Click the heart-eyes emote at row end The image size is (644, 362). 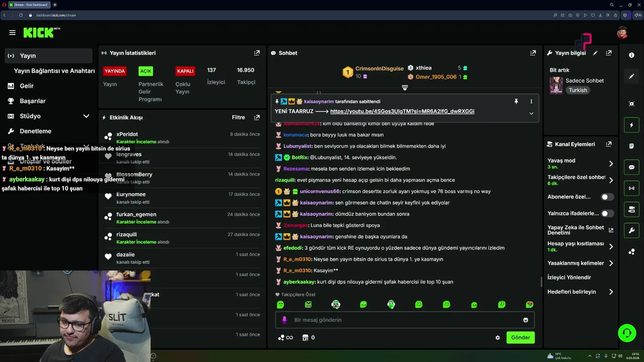529,304
